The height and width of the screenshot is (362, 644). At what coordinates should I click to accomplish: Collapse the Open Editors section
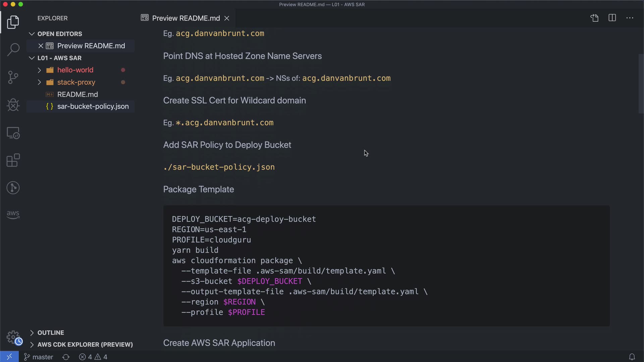[32, 34]
